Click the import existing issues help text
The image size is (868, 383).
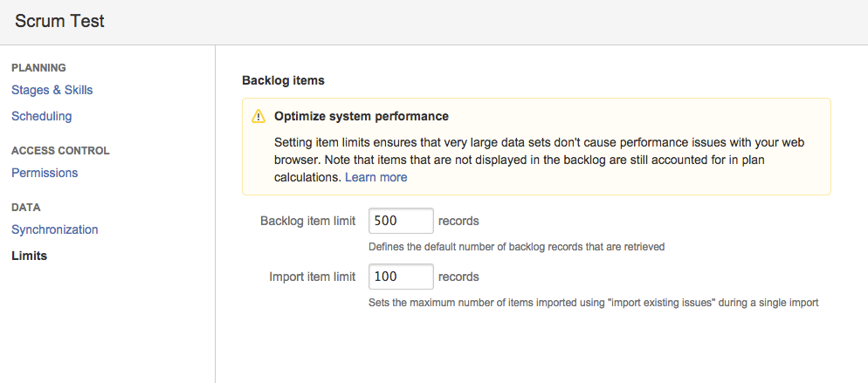[594, 303]
